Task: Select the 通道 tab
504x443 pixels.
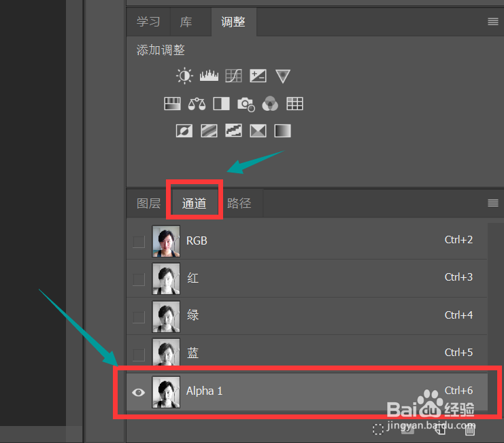Action: click(194, 203)
